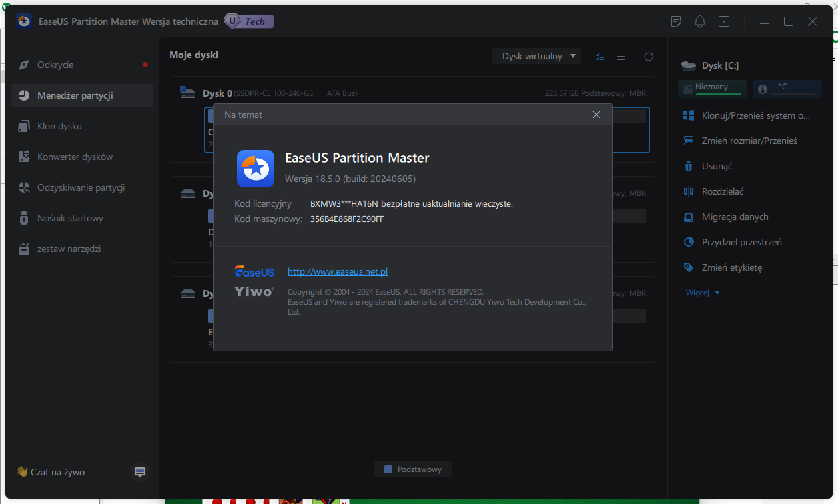Image resolution: width=838 pixels, height=504 pixels.
Task: Select the Dysk 0 header text
Action: click(x=218, y=93)
